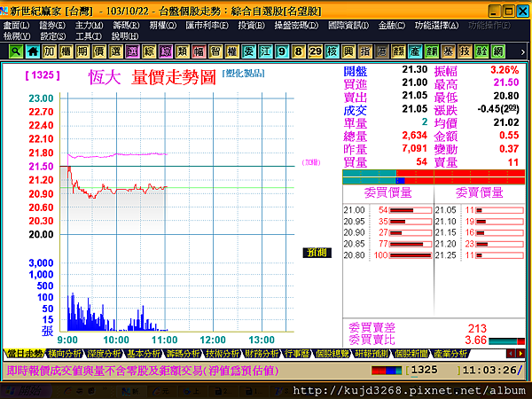Click the green magnifier search icon

(x=16, y=51)
